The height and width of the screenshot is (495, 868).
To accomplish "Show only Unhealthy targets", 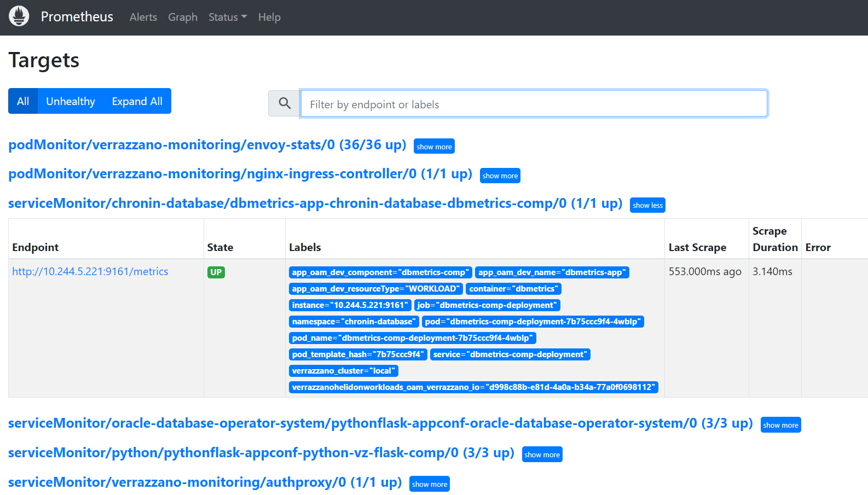I will pos(71,101).
